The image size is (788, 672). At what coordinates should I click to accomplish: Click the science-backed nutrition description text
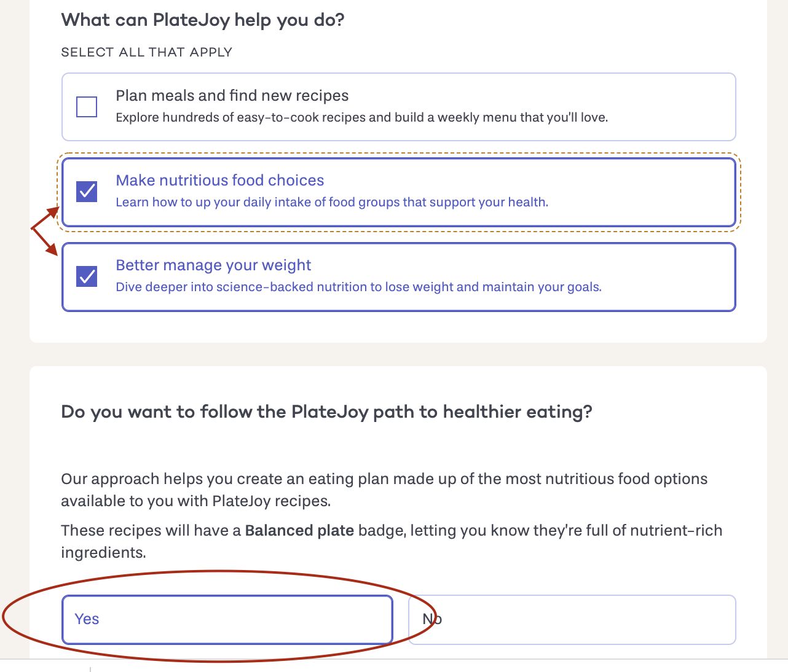click(x=359, y=287)
